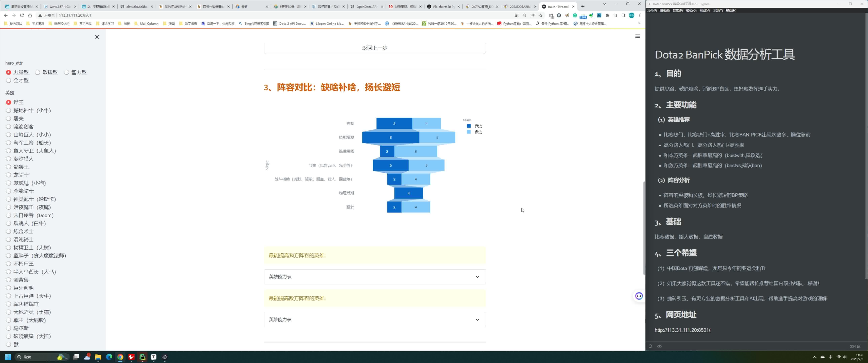Open Typora 文件(F) menu
868x363 pixels.
click(652, 10)
